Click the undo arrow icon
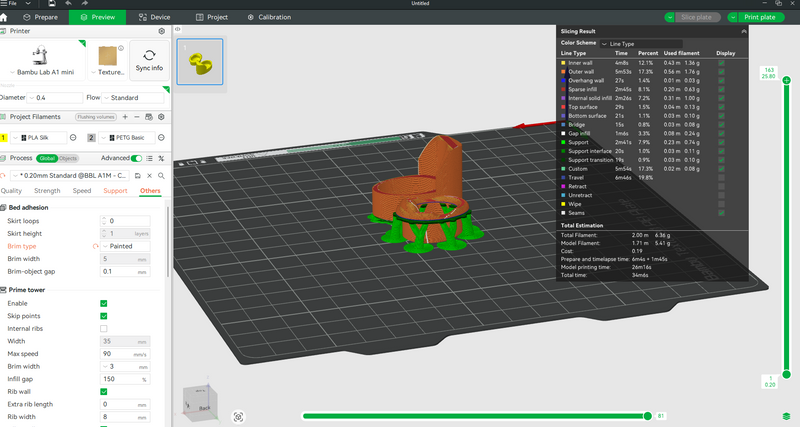The width and height of the screenshot is (800, 427). click(68, 4)
